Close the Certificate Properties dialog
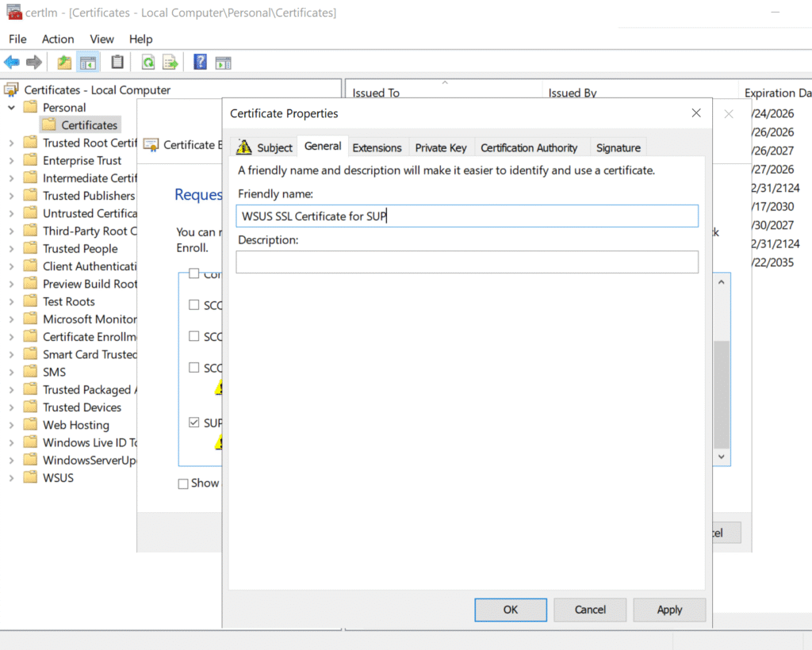The width and height of the screenshot is (812, 650). click(696, 113)
